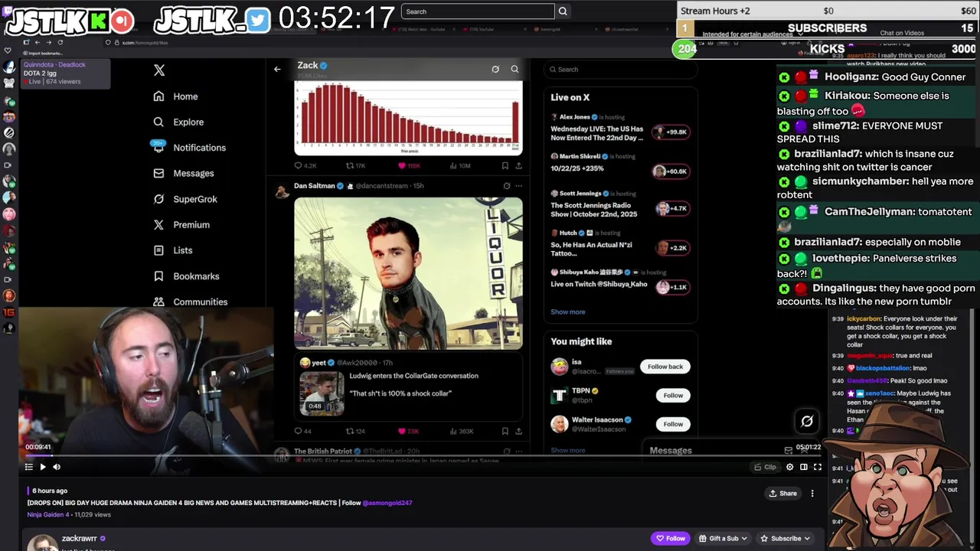
Task: Click the X logo in the sidebar
Action: pyautogui.click(x=159, y=70)
